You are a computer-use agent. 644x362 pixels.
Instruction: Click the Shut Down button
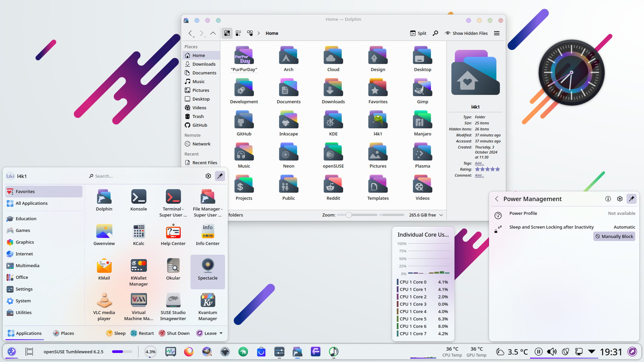click(174, 333)
